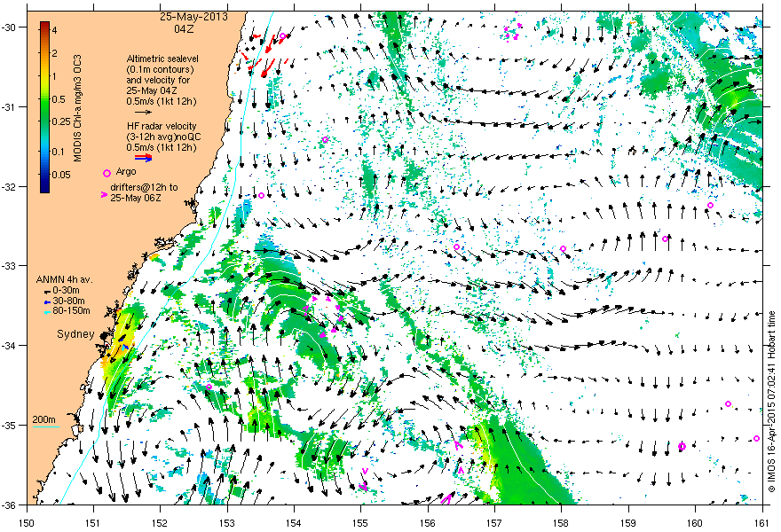This screenshot has width=781, height=532.
Task: Click the 'ANMN 4h av.' heading
Action: click(x=65, y=279)
